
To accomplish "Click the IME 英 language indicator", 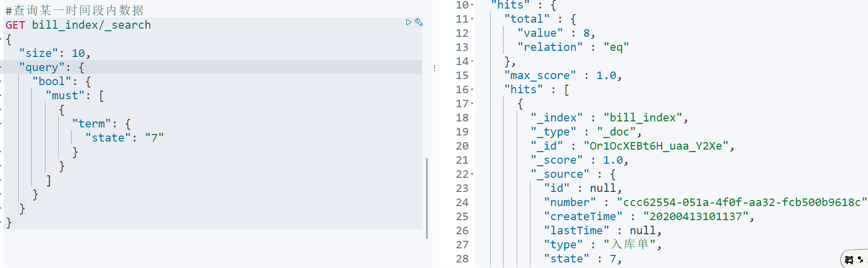I will pos(849,260).
